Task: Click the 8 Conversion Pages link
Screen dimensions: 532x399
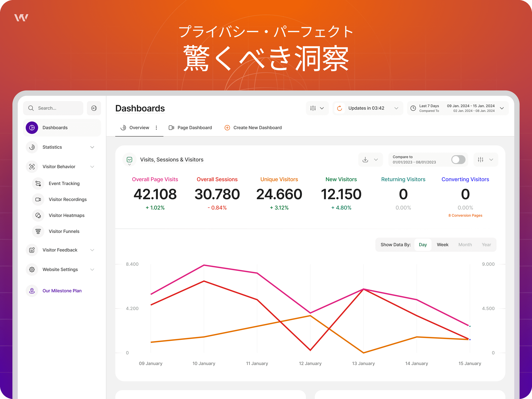Action: click(x=465, y=215)
